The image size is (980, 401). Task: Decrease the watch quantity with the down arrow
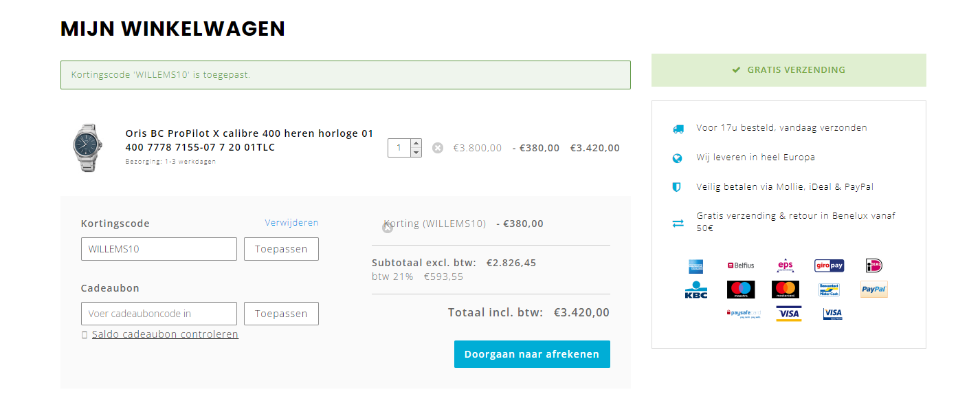point(416,152)
